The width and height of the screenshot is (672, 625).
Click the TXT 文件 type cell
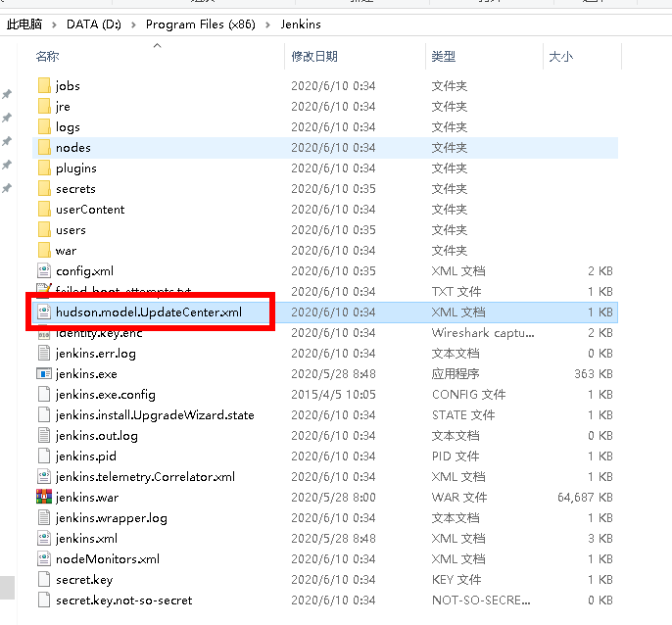[x=456, y=292]
